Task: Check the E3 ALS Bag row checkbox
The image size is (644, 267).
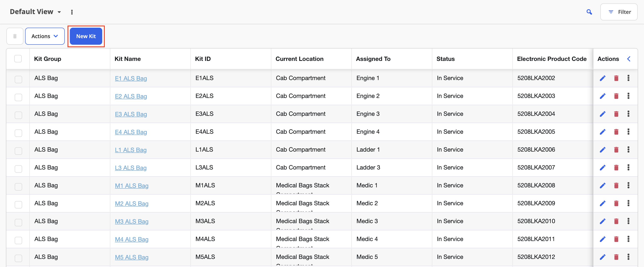Action: tap(18, 115)
